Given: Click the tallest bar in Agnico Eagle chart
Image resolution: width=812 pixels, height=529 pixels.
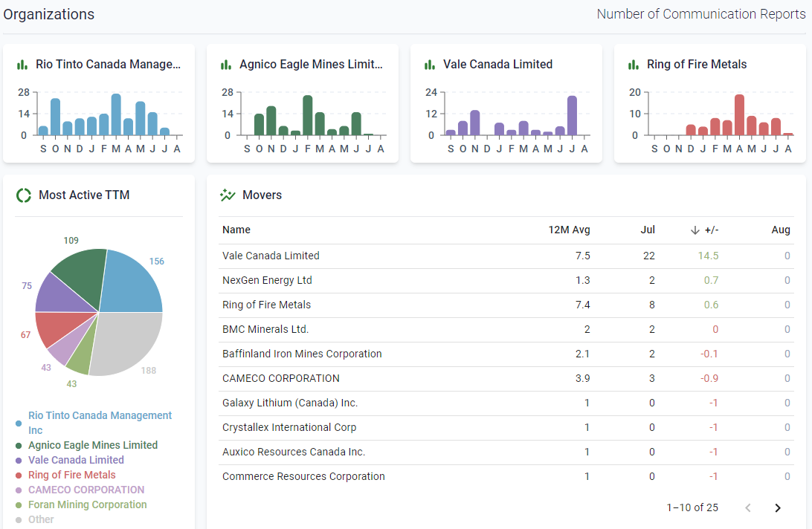Looking at the screenshot, I should point(308,115).
